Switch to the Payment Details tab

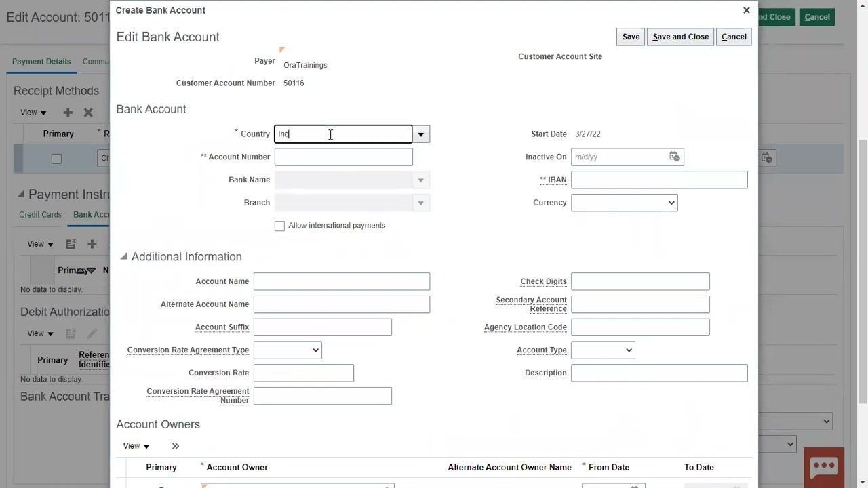41,62
